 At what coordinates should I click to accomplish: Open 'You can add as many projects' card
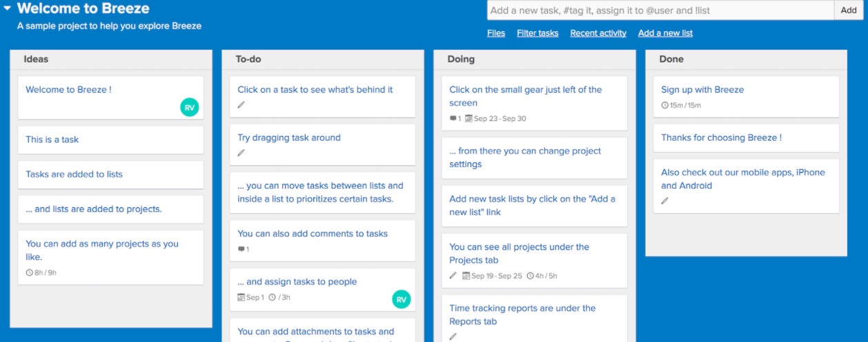coord(110,257)
